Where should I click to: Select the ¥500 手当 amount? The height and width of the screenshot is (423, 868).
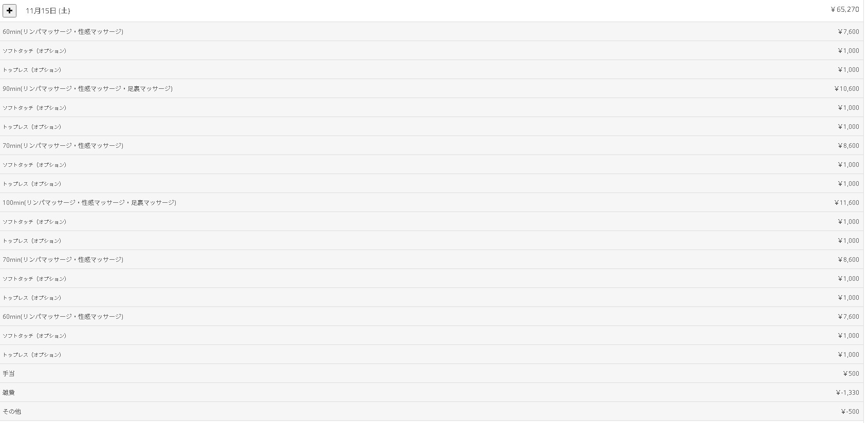click(851, 374)
